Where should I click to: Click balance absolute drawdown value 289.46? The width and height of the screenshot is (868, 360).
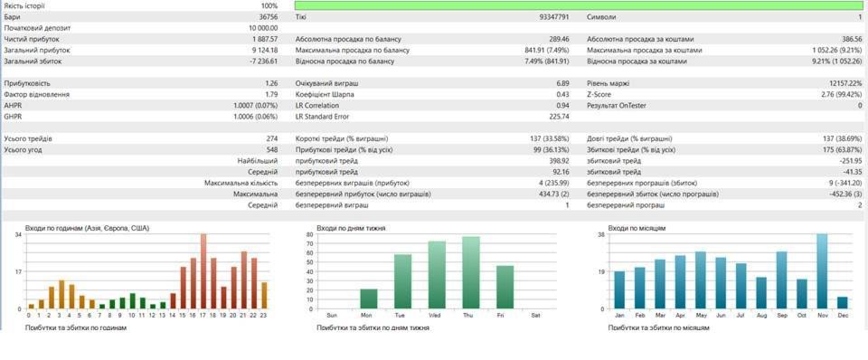pyautogui.click(x=560, y=39)
